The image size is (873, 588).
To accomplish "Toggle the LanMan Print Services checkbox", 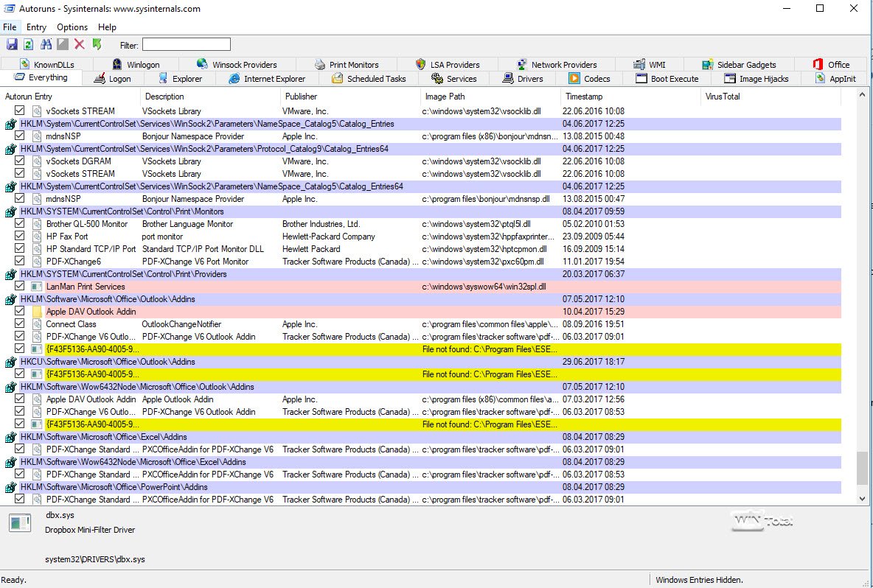I will (x=20, y=287).
